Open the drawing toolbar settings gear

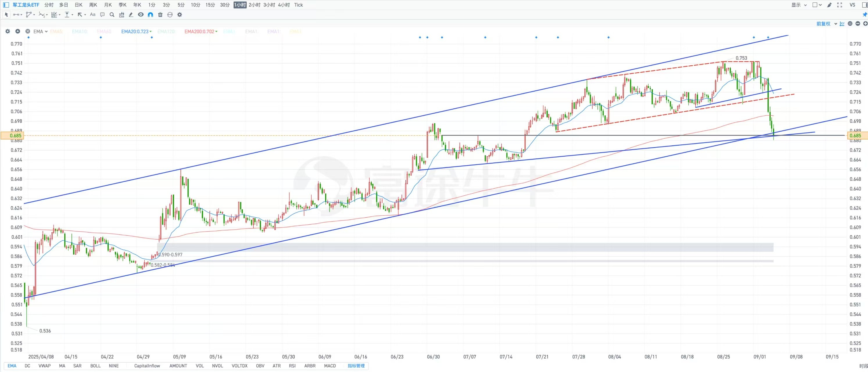coord(180,15)
